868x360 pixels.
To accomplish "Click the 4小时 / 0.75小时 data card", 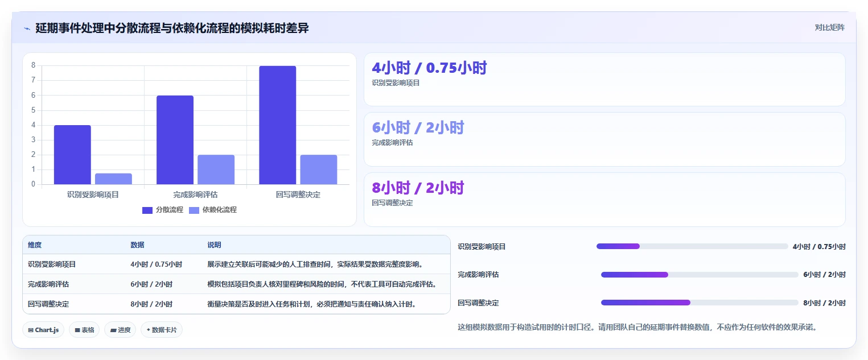I will [604, 80].
